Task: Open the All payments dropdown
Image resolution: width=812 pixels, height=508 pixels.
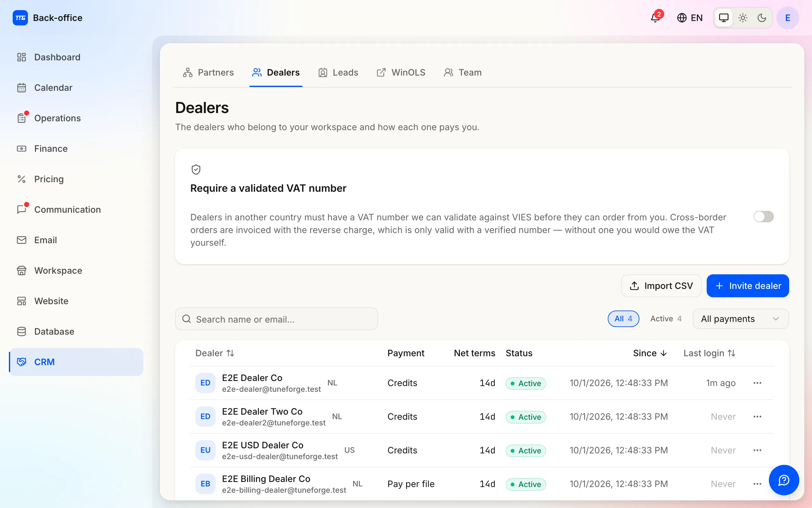Action: coord(741,318)
